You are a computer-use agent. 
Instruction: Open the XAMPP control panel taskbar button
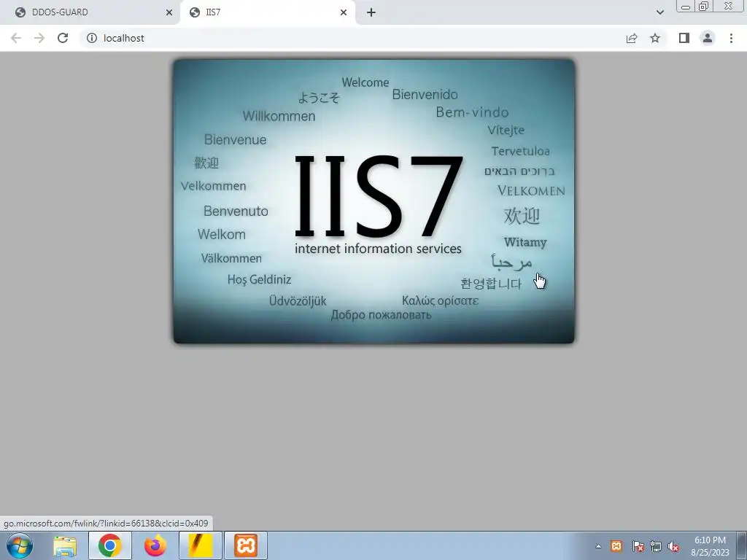pyautogui.click(x=246, y=545)
